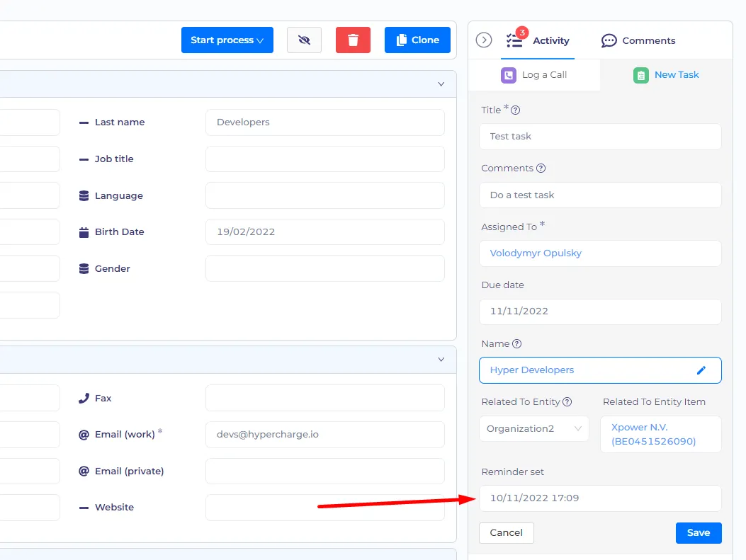Click the Email (work) field devs@hypercharge.io

[325, 435]
